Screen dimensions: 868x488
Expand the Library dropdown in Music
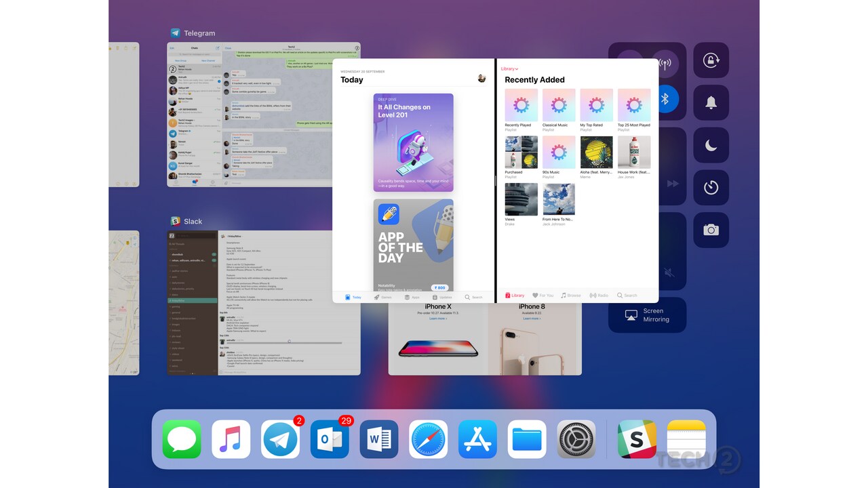(x=509, y=69)
